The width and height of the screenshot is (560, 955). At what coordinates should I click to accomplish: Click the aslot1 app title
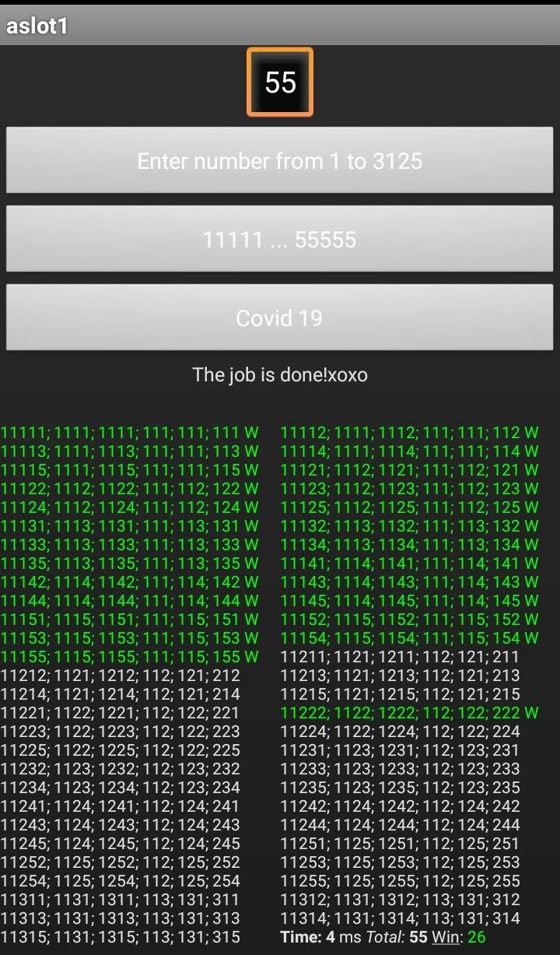[37, 26]
